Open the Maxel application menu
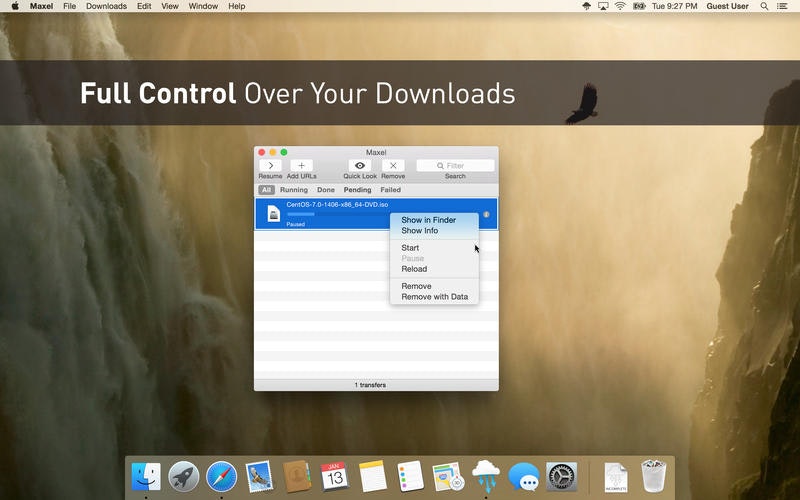Viewport: 800px width, 500px height. (41, 6)
